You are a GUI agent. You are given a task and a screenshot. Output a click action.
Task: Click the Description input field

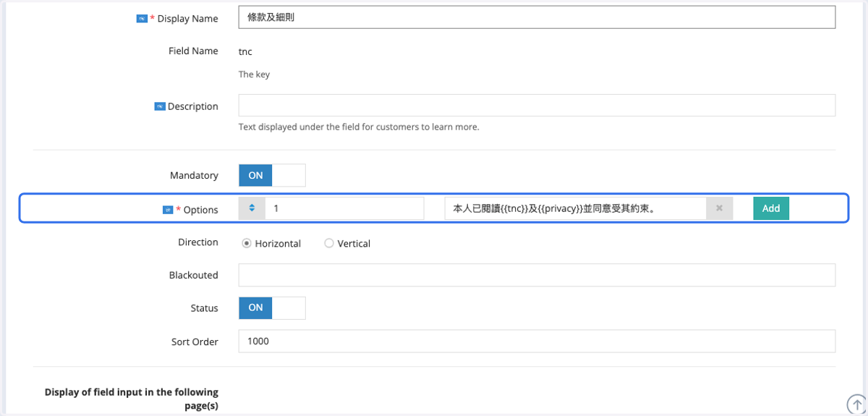coord(537,105)
